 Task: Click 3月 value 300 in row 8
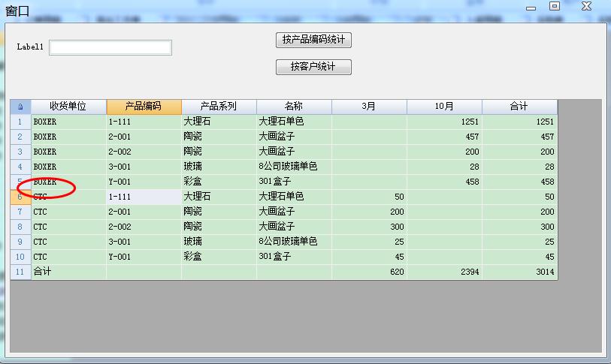click(x=370, y=227)
